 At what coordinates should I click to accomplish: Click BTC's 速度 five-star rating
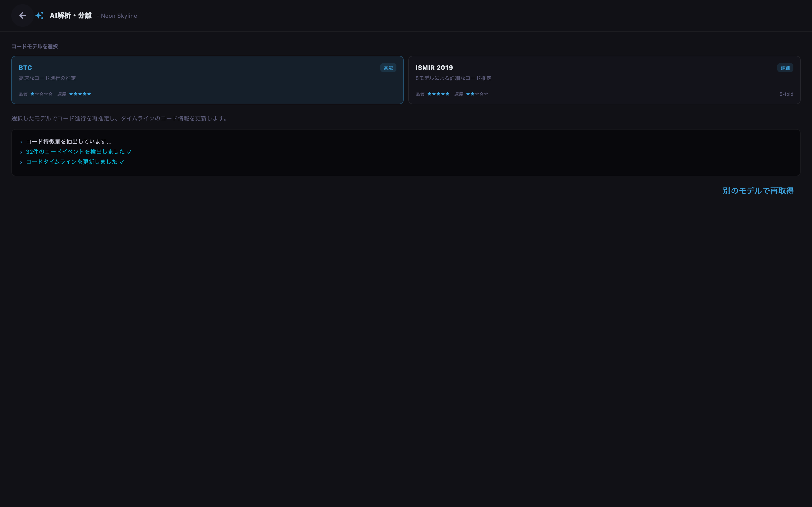(80, 94)
